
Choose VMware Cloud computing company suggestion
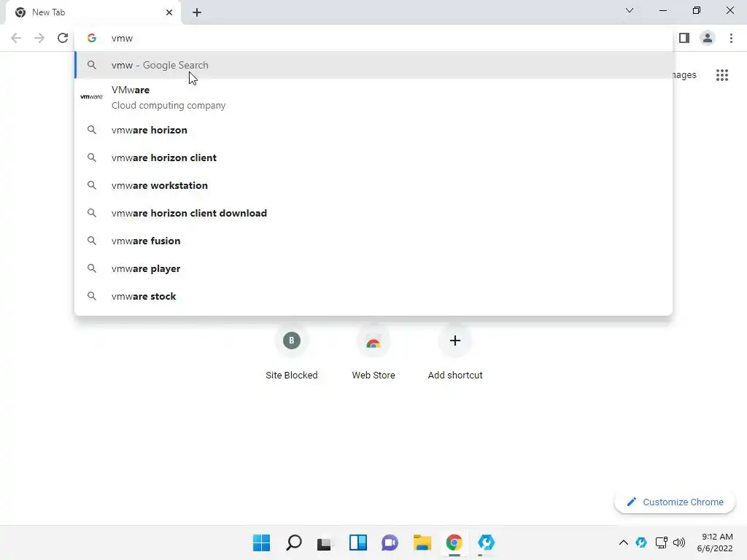click(x=373, y=97)
